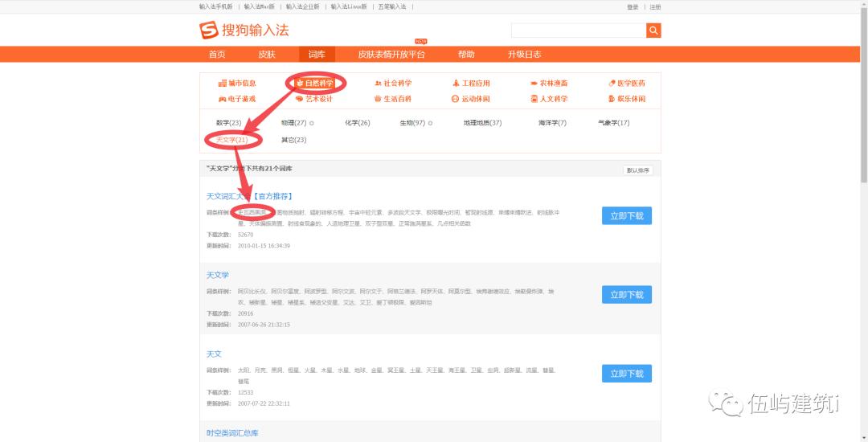Download the 天文 dictionary
Image resolution: width=868 pixels, height=442 pixels.
(627, 374)
